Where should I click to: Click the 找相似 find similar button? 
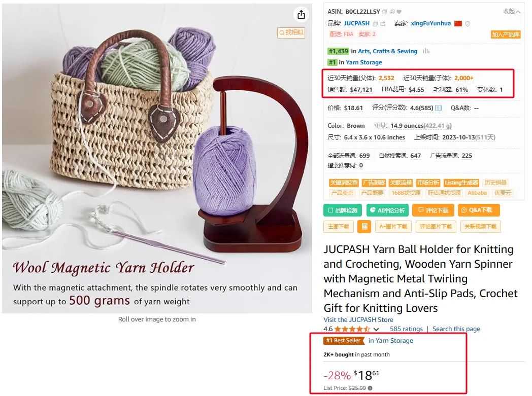tap(291, 32)
